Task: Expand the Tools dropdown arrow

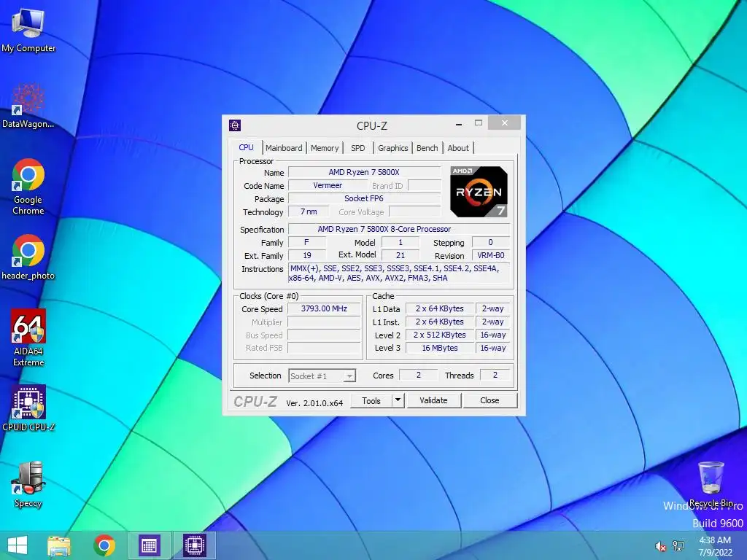Action: point(398,400)
